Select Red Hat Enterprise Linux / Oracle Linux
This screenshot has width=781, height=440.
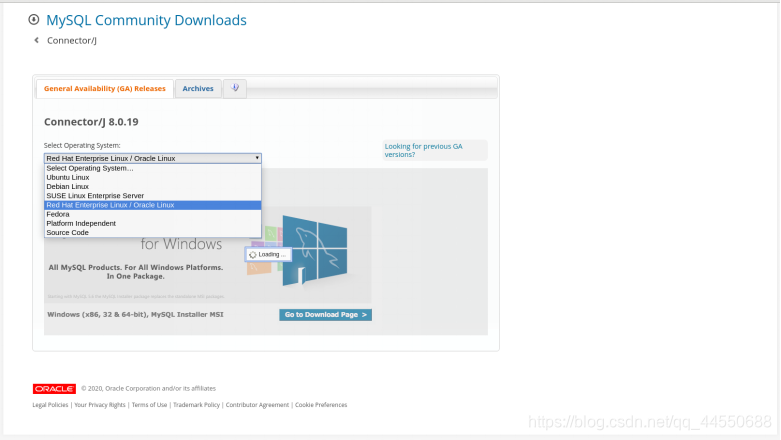click(x=152, y=205)
